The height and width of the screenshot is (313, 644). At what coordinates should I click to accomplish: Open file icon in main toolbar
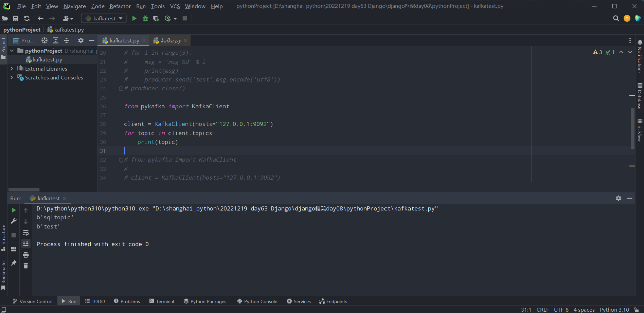(x=5, y=18)
